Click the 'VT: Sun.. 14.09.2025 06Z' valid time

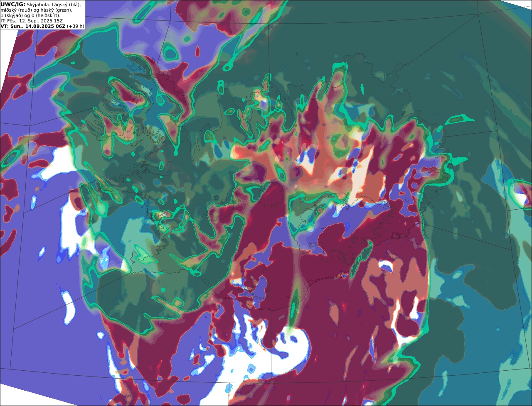(x=33, y=26)
